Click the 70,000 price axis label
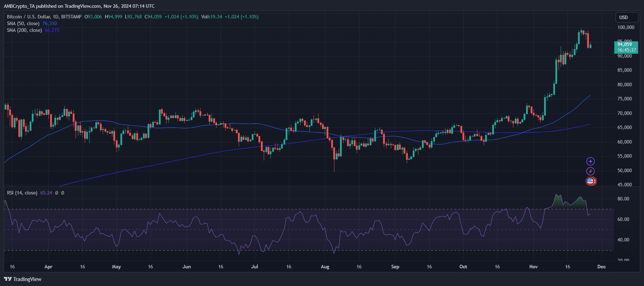This screenshot has height=286, width=644. (x=625, y=113)
